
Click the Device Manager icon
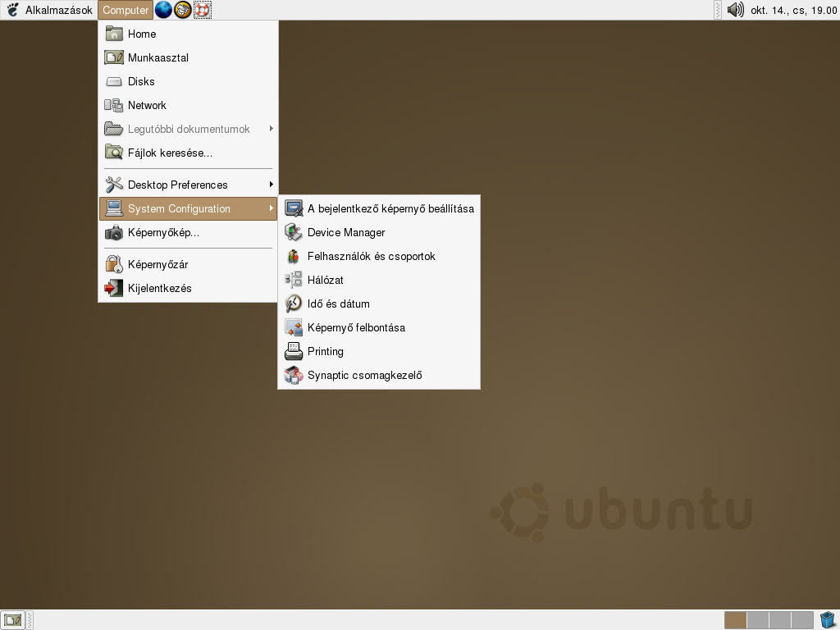click(x=294, y=232)
